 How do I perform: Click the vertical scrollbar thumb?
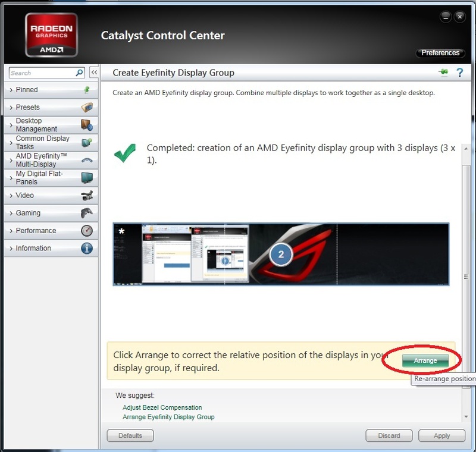466,277
